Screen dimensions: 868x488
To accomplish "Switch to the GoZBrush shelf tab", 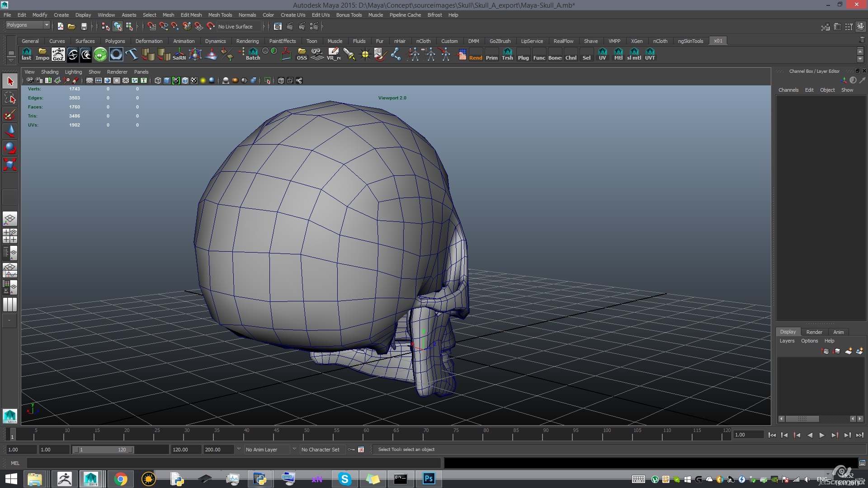I will [500, 41].
